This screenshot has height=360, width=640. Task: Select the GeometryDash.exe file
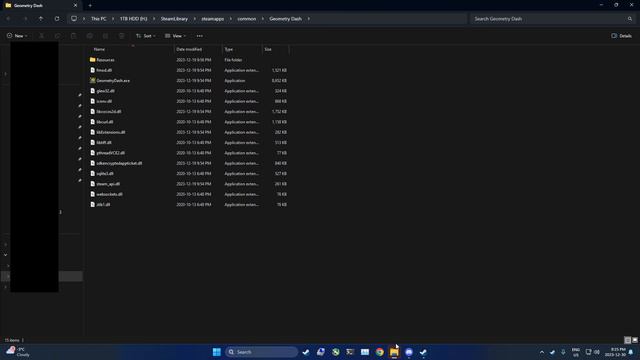[x=113, y=81]
